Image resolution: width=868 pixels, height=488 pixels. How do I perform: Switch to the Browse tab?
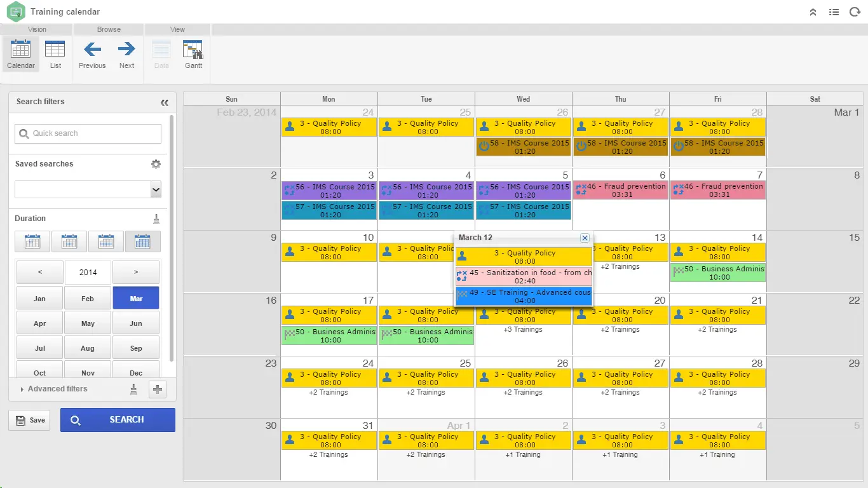[x=108, y=29]
